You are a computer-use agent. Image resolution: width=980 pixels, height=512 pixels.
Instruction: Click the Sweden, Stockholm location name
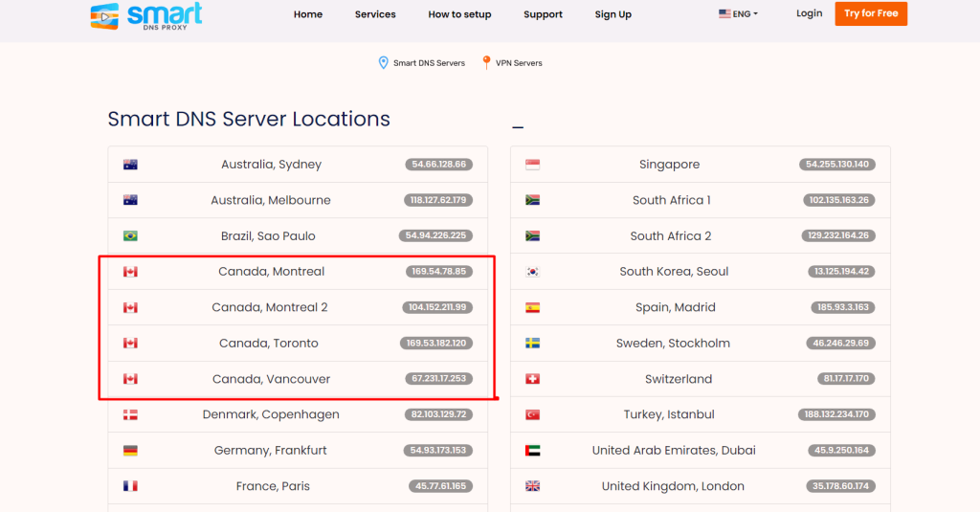673,344
